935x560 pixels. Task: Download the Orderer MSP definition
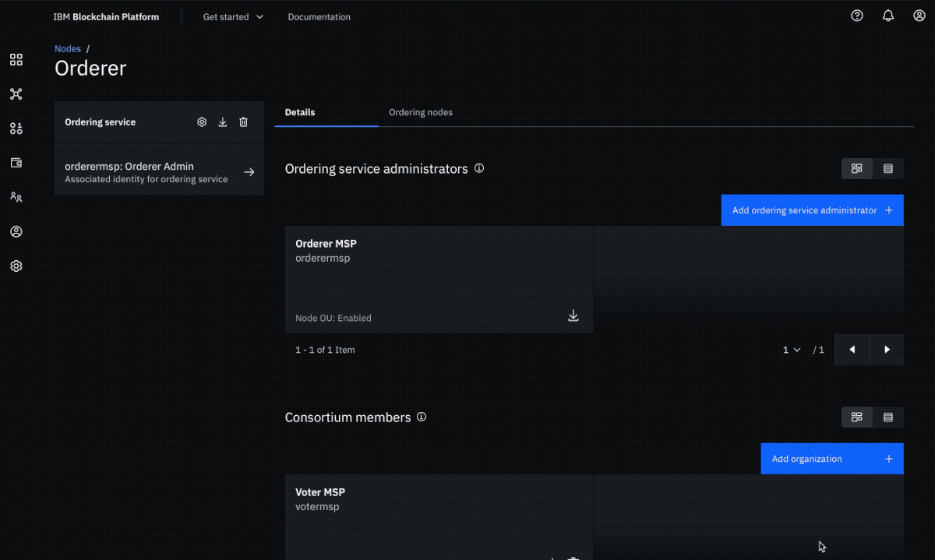click(573, 315)
